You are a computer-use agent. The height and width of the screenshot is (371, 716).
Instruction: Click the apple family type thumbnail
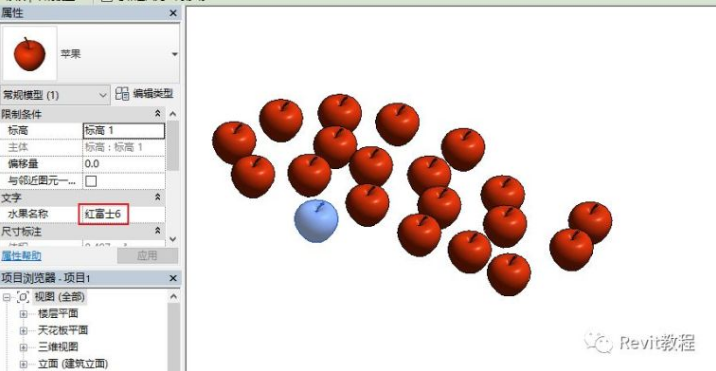tap(30, 53)
